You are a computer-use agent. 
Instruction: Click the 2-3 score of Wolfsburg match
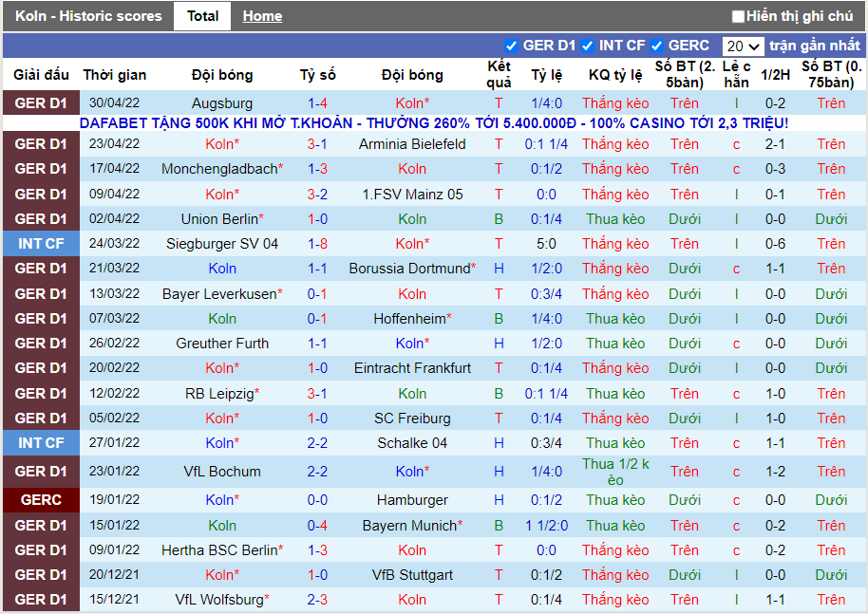point(317,599)
